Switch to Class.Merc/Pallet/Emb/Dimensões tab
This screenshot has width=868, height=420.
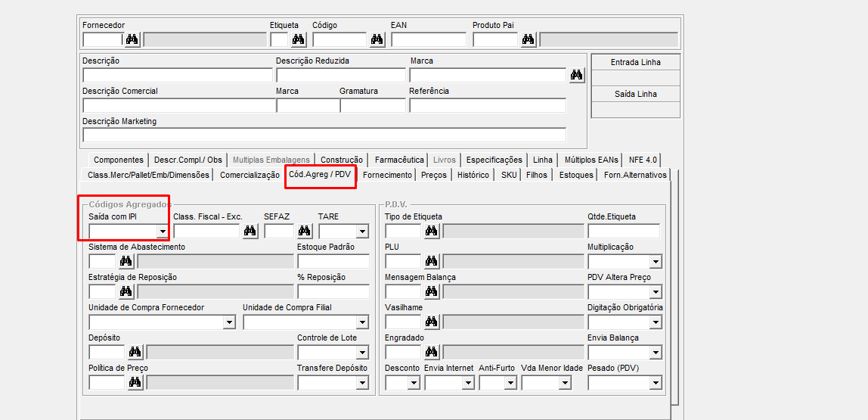point(148,175)
